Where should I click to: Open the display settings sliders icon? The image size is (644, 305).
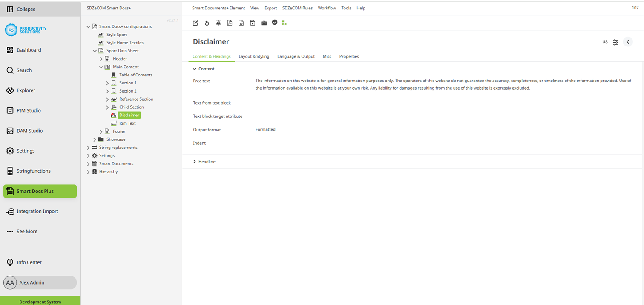pyautogui.click(x=616, y=42)
